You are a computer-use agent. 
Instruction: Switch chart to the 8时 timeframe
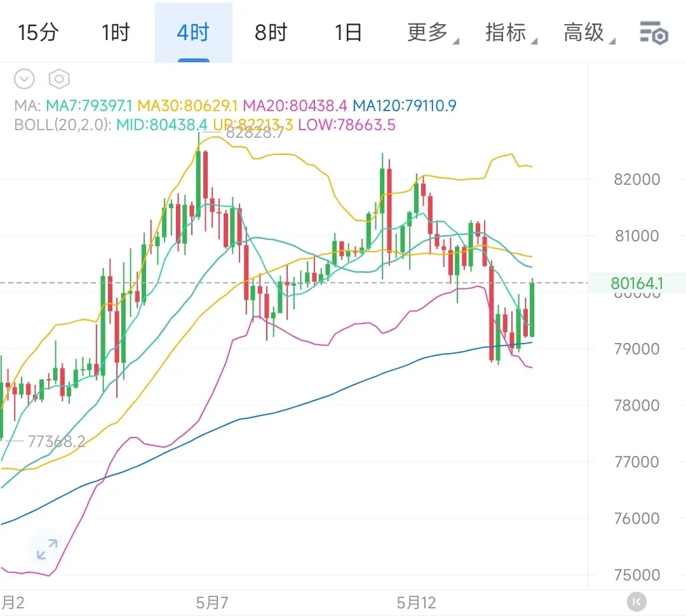pyautogui.click(x=271, y=33)
